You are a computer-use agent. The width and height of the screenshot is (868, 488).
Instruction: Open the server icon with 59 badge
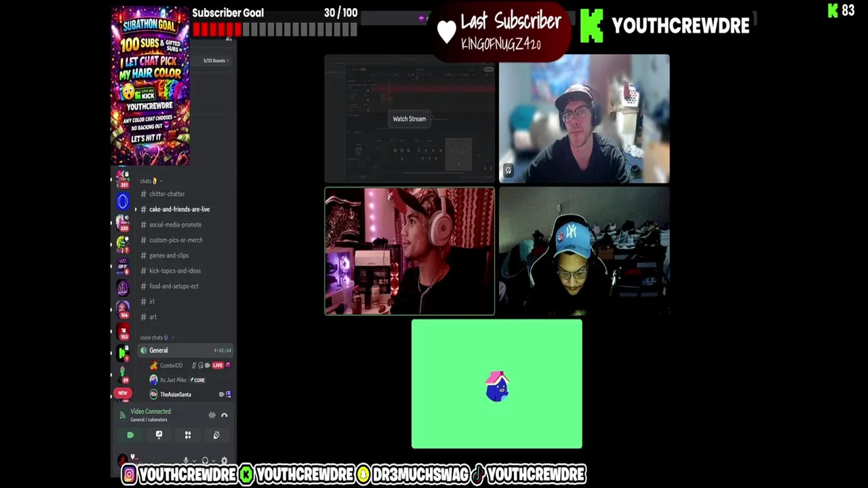pos(123,374)
